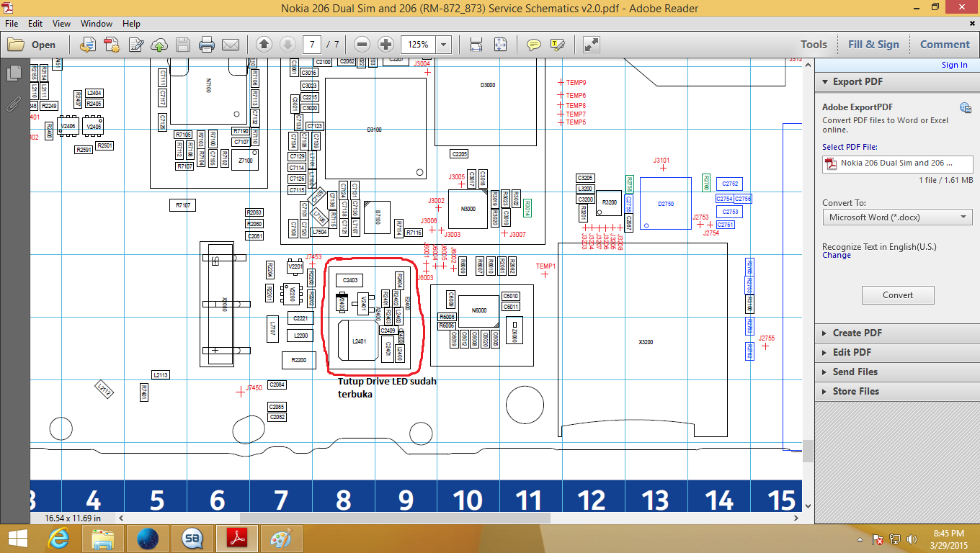Click the Adobe ExportPDF cloud service icon
This screenshot has height=553, width=980.
tap(965, 108)
